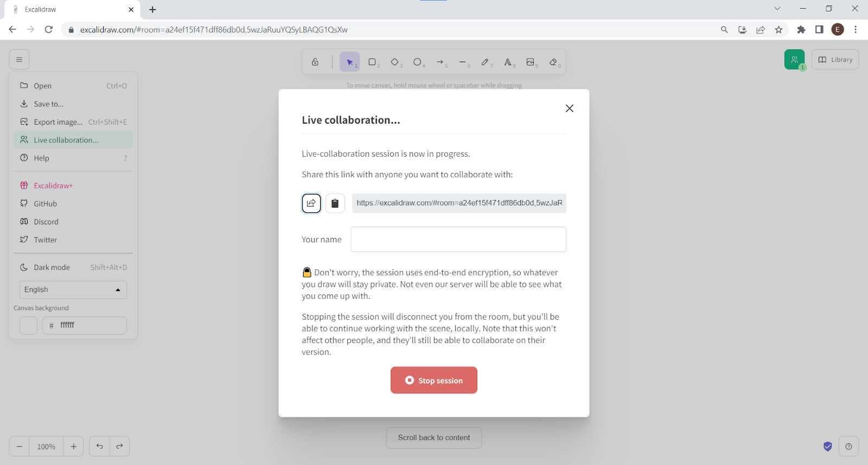Select the Eraser tool
This screenshot has width=868, height=465.
pyautogui.click(x=553, y=62)
